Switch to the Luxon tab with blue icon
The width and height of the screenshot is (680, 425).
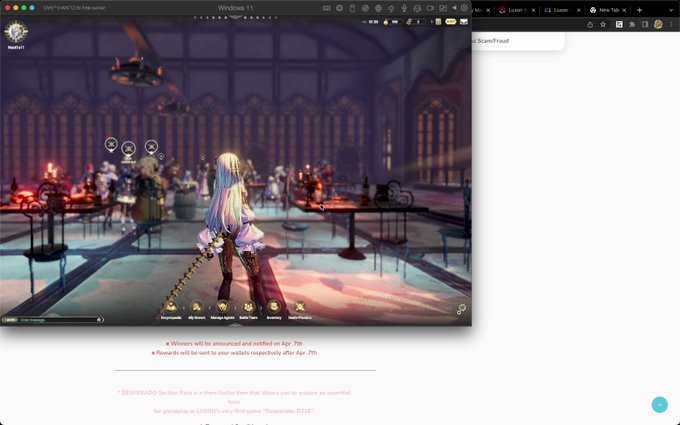point(562,10)
